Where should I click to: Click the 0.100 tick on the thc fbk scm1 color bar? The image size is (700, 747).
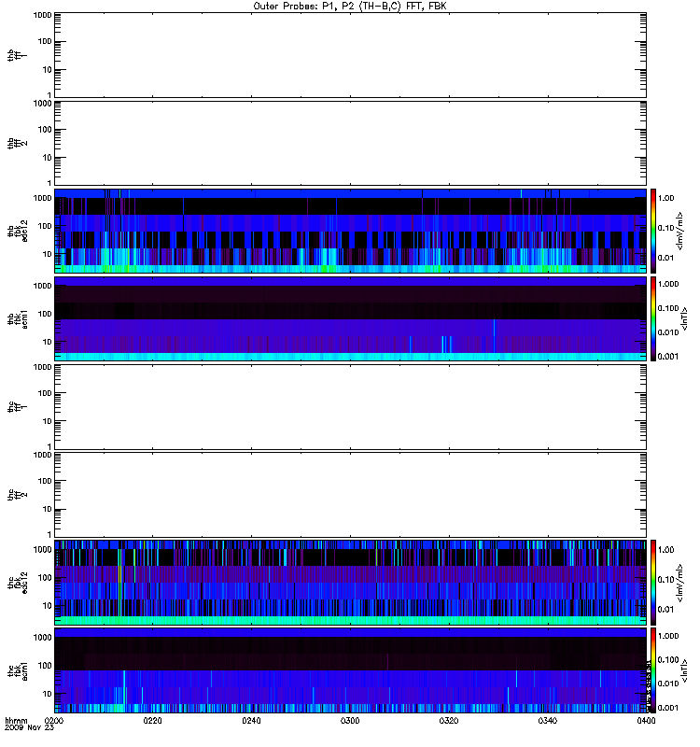coord(668,659)
